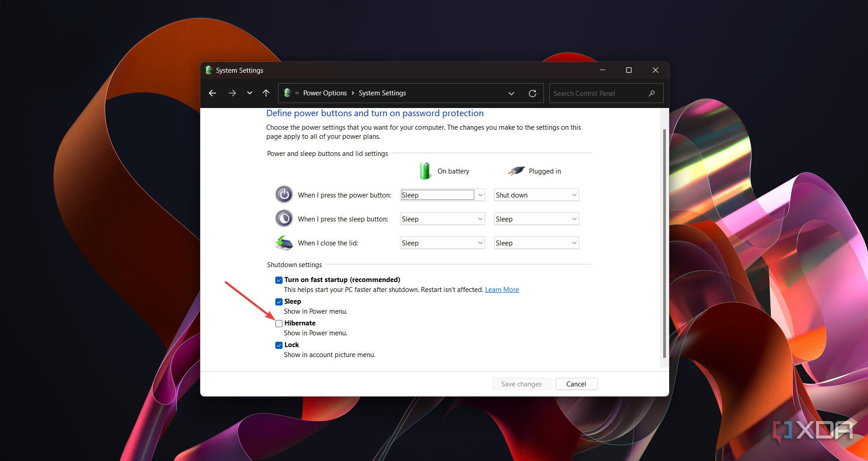
Task: Refresh the Control Panel page
Action: pos(533,94)
